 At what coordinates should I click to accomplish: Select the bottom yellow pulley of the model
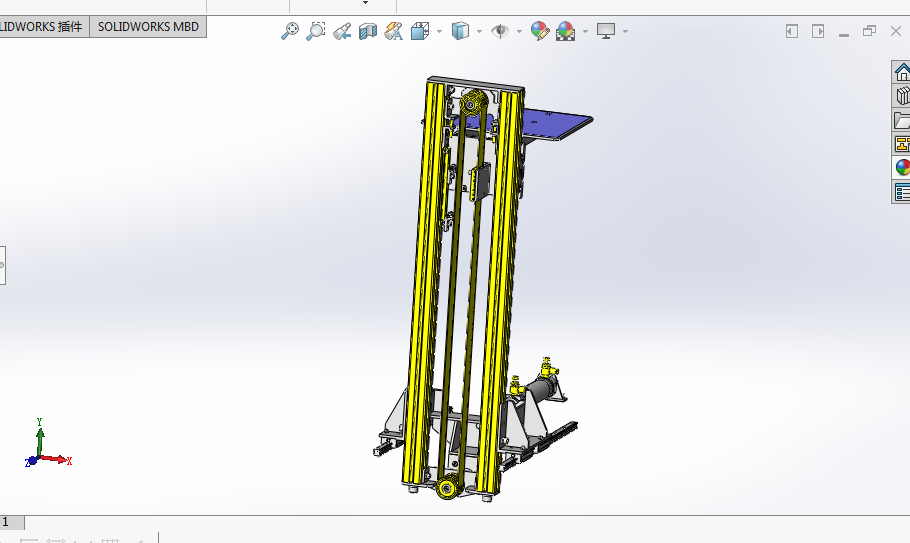pos(447,487)
